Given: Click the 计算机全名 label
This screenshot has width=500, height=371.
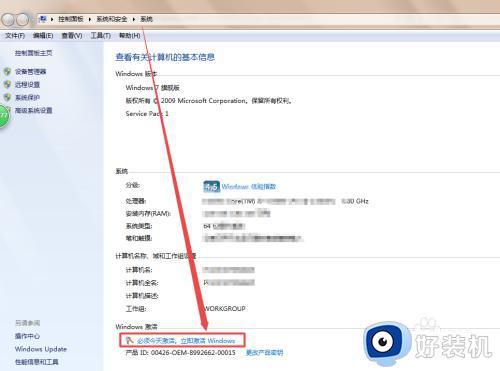Looking at the screenshot, I should click(x=142, y=283).
